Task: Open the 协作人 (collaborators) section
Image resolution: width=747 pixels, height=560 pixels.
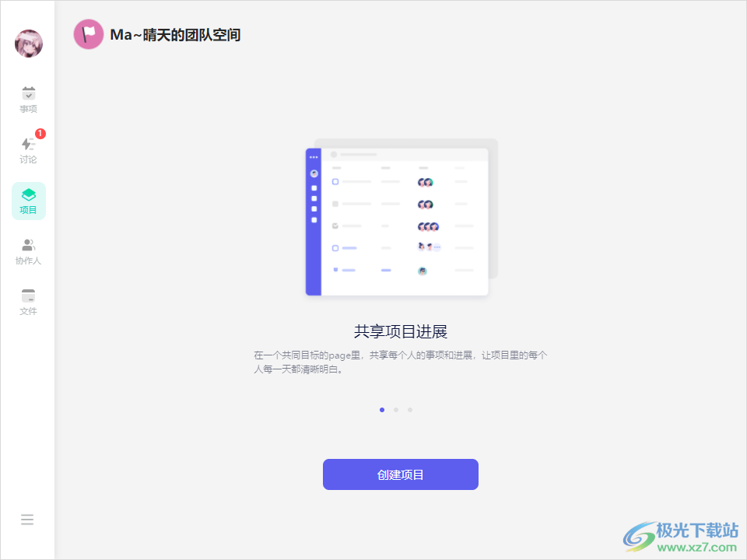Action: click(28, 250)
